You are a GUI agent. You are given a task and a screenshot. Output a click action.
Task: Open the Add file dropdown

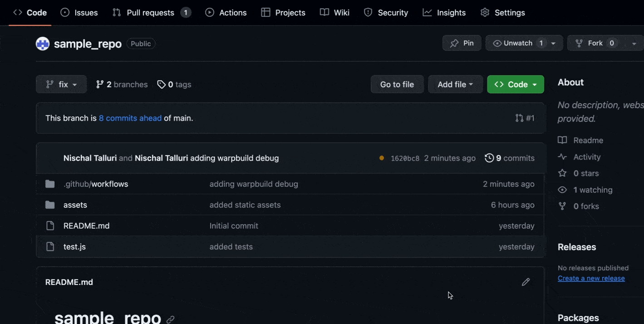pos(455,84)
